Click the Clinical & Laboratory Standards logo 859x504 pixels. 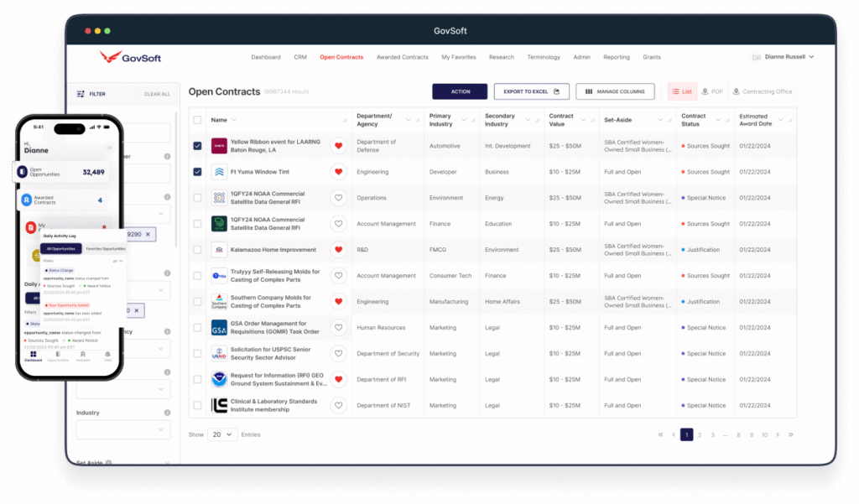pyautogui.click(x=219, y=405)
